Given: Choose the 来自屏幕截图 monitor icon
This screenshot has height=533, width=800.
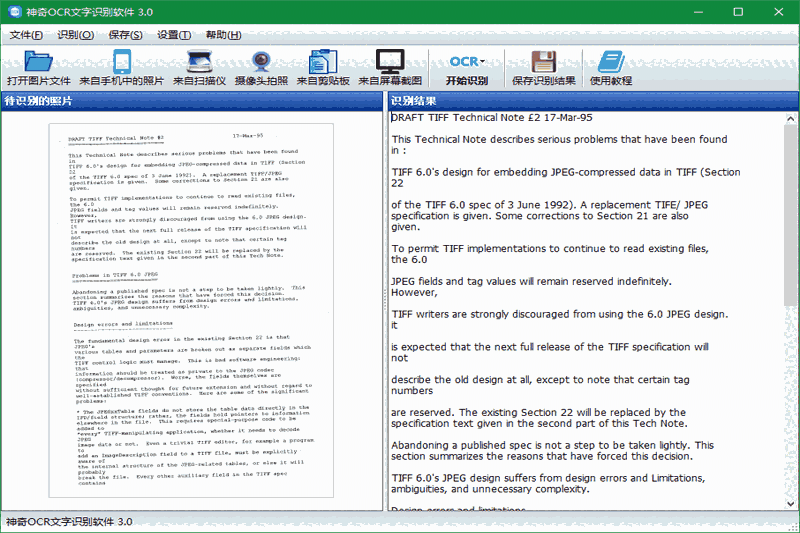Looking at the screenshot, I should point(390,61).
